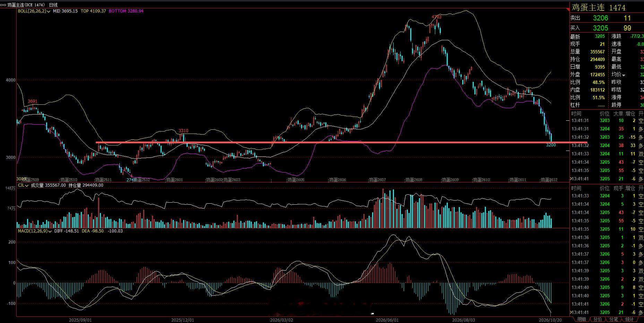Click the MID 3695.15 BOLL value

pyautogui.click(x=65, y=11)
